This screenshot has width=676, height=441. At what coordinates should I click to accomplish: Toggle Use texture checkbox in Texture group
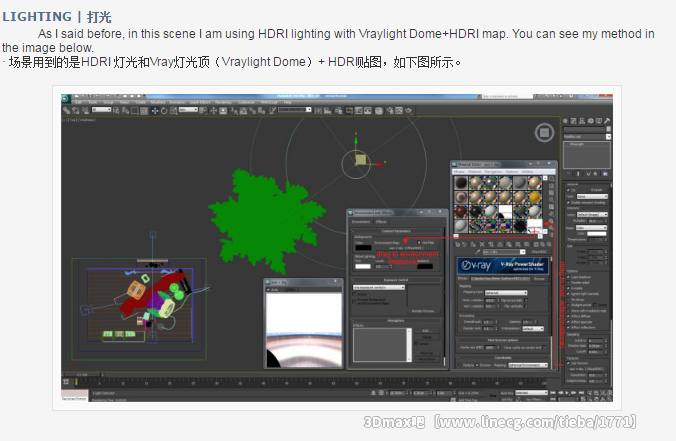tap(568, 363)
